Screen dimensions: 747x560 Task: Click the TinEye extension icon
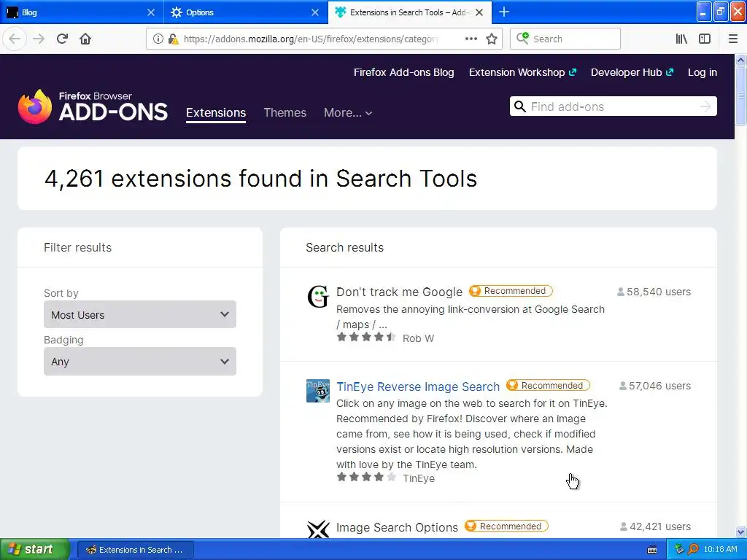(x=318, y=391)
